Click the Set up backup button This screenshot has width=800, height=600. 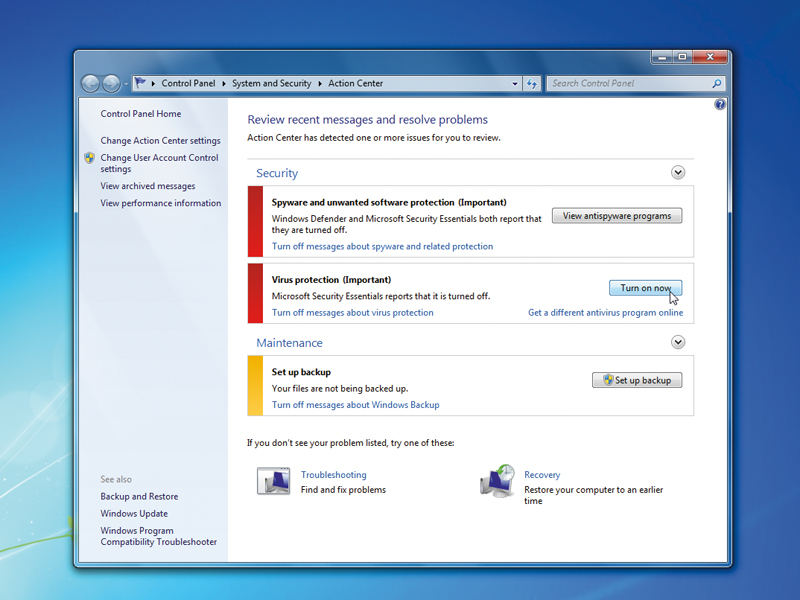637,380
